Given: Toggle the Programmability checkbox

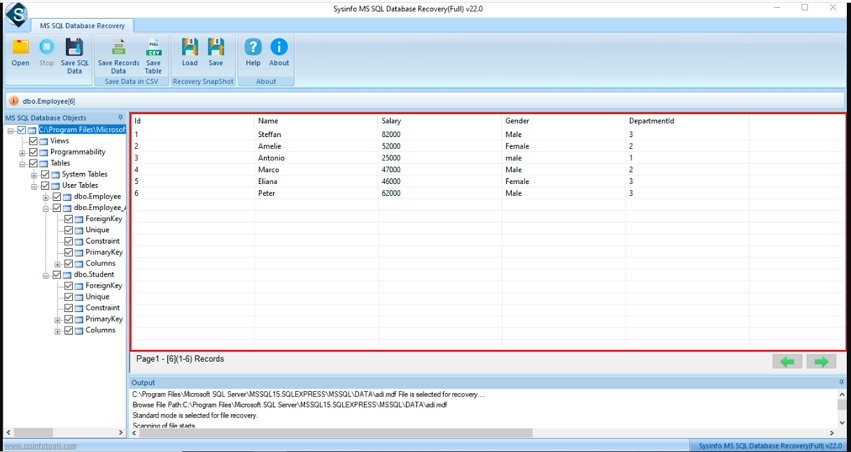Looking at the screenshot, I should coord(33,152).
